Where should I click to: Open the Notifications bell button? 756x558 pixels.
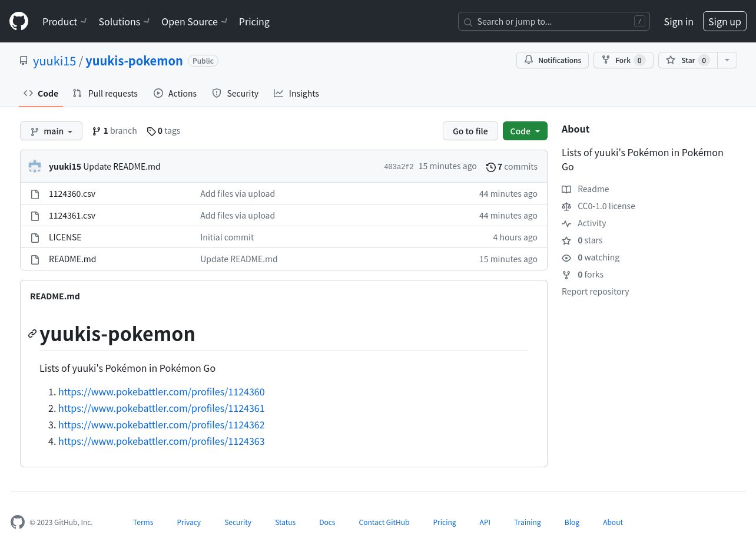[x=552, y=60]
